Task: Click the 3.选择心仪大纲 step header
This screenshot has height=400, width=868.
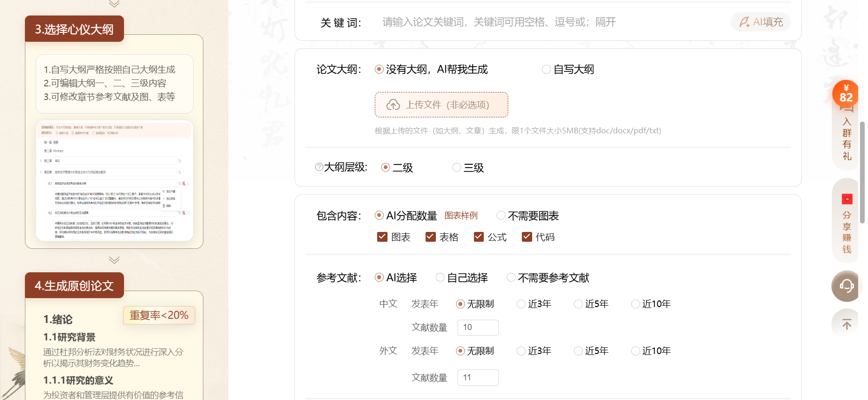Action: (74, 29)
